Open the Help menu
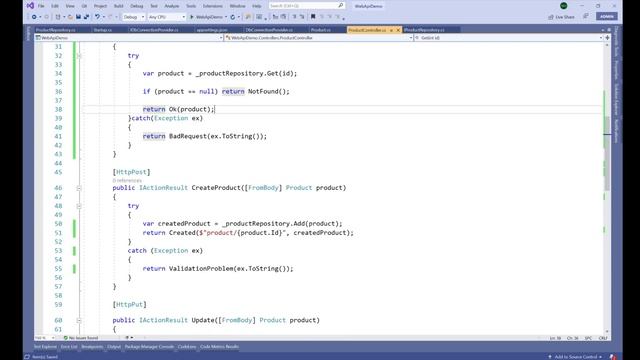The width and height of the screenshot is (640, 360). tap(257, 6)
